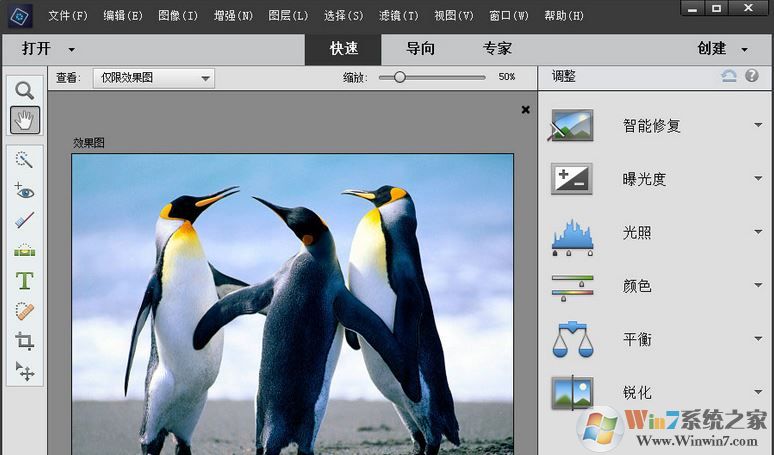Select the Whiten Teeth brush tool
The image size is (774, 455).
(24, 220)
